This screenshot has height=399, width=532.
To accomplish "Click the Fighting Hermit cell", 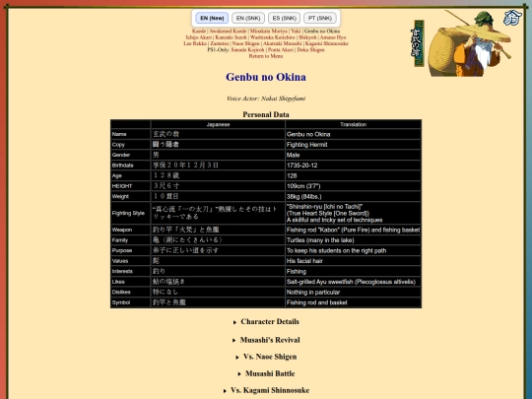I will click(354, 145).
